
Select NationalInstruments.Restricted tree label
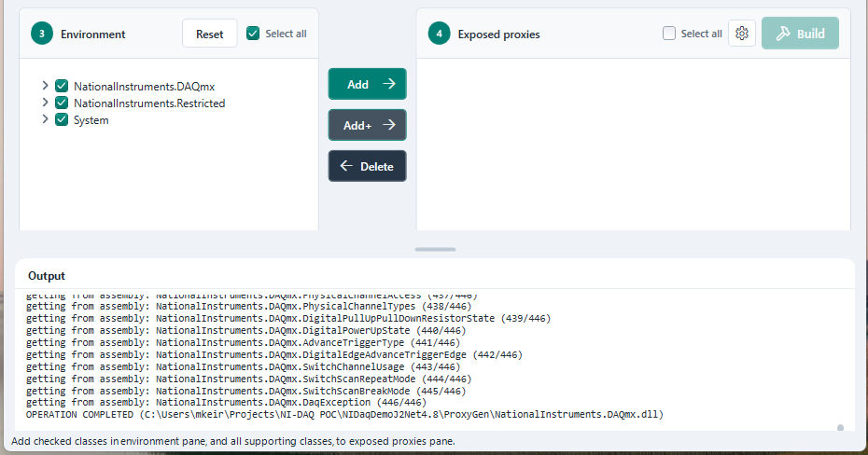149,103
